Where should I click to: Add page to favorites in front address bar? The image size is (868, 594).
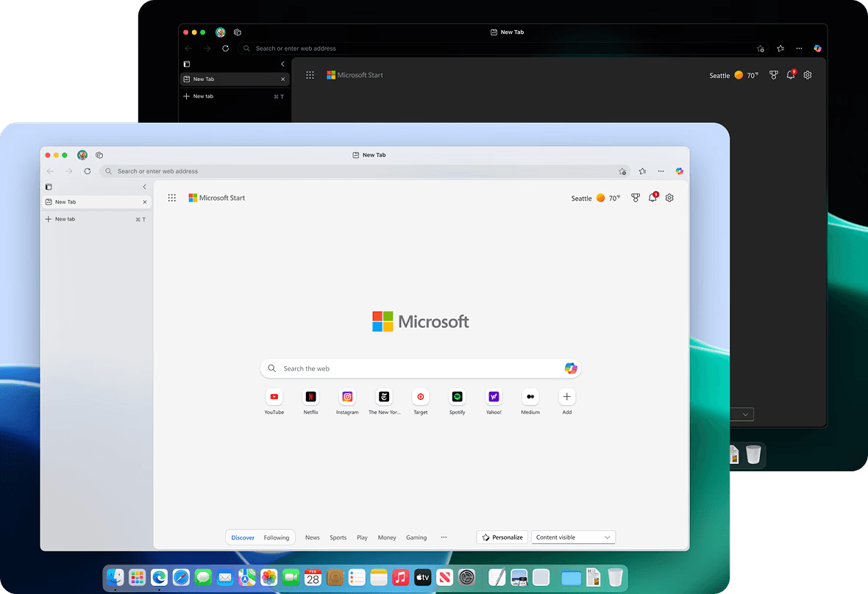tap(622, 171)
